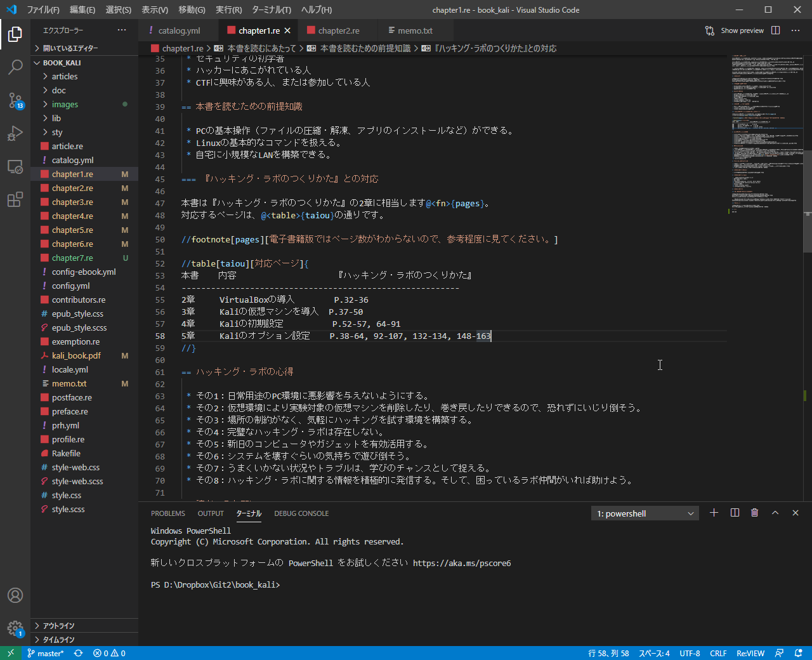Open the Run and Debug view
The width and height of the screenshot is (812, 660).
click(x=15, y=133)
